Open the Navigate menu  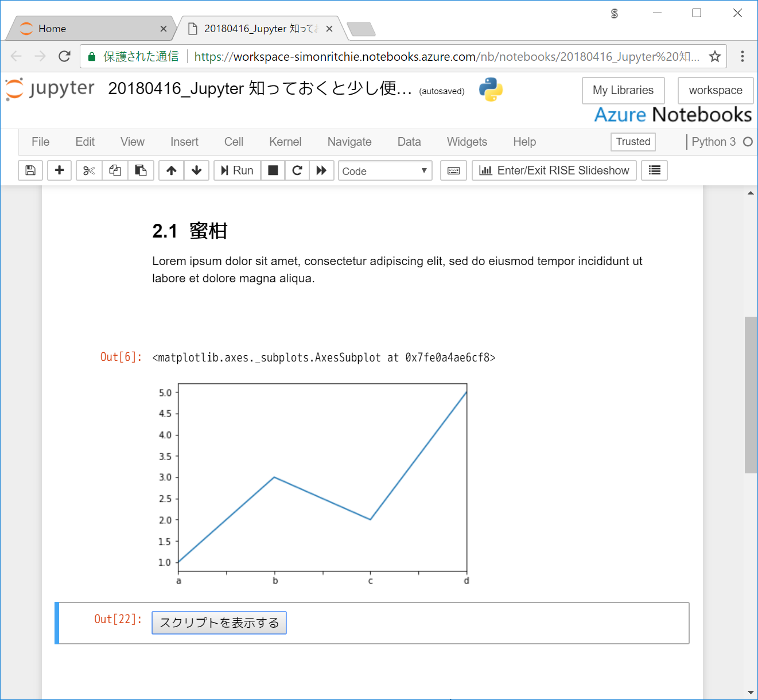click(x=349, y=142)
